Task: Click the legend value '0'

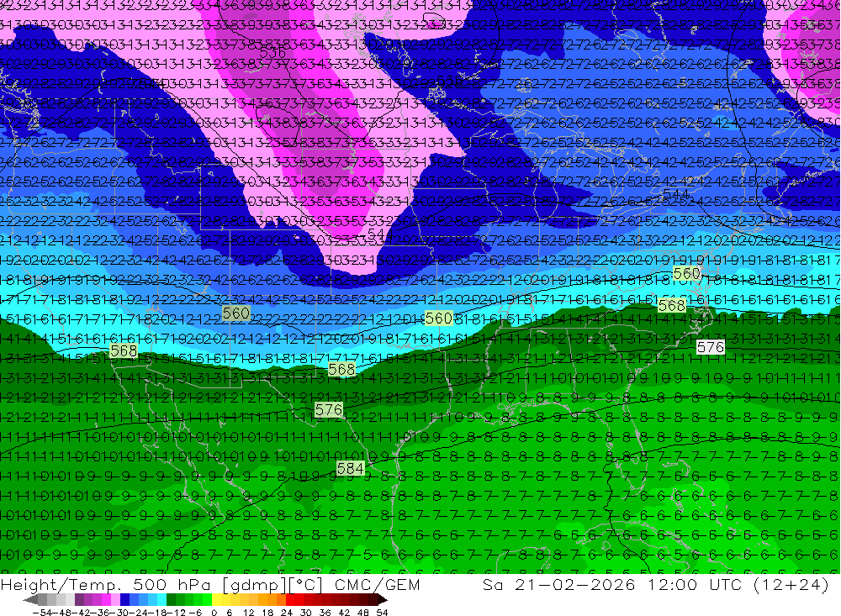Action: 214,613
